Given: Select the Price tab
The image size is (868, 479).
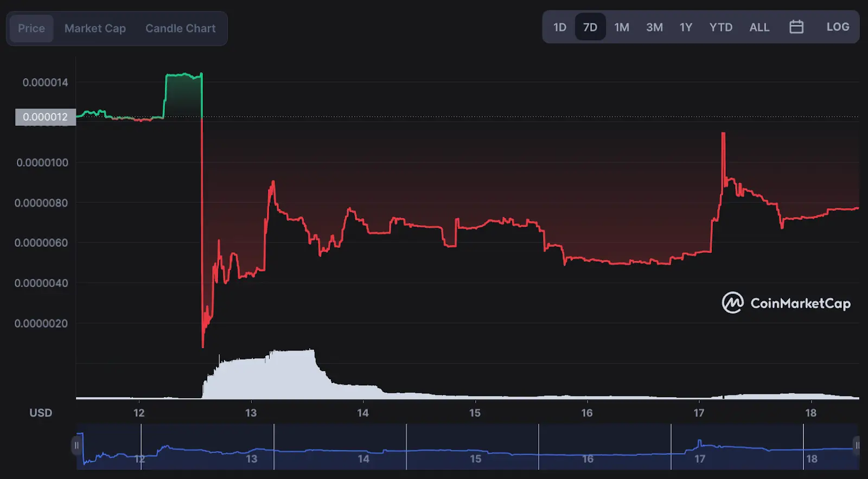Looking at the screenshot, I should pyautogui.click(x=31, y=28).
